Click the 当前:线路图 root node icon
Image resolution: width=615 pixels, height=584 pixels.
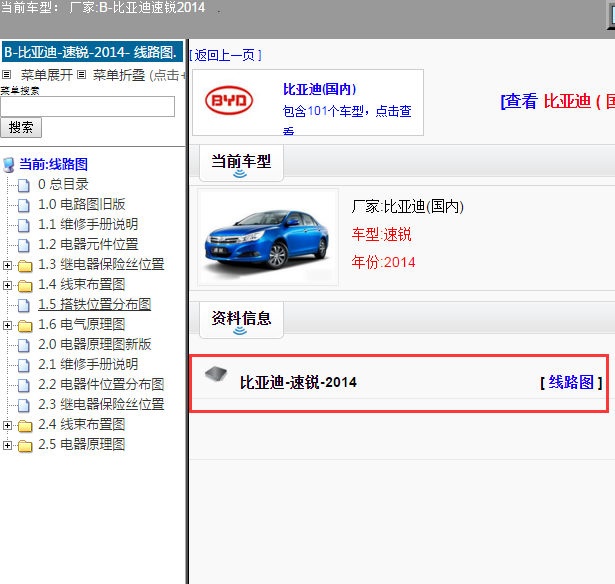(9, 164)
